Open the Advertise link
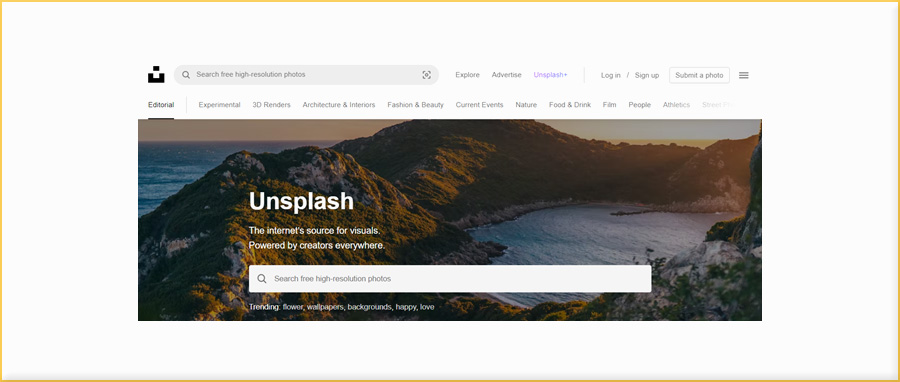 click(506, 75)
